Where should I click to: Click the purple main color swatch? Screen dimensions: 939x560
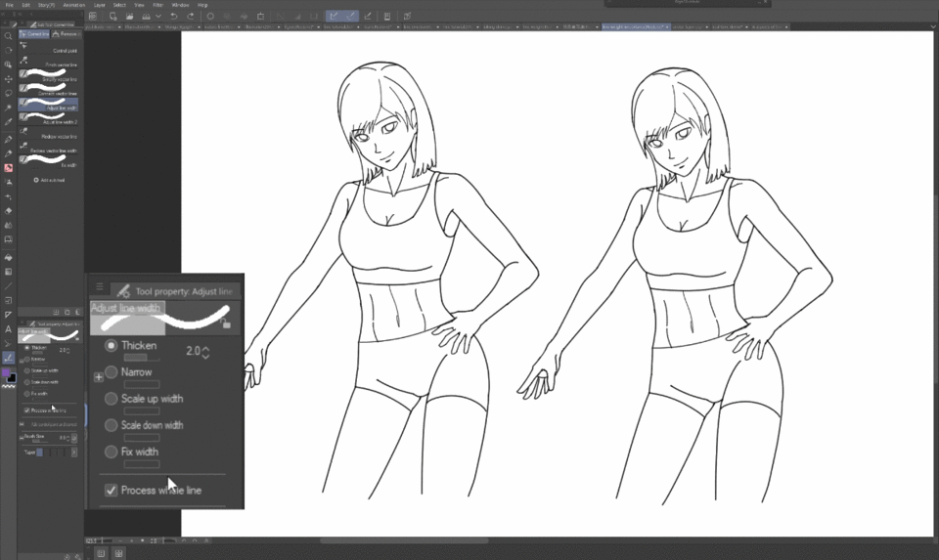click(7, 373)
